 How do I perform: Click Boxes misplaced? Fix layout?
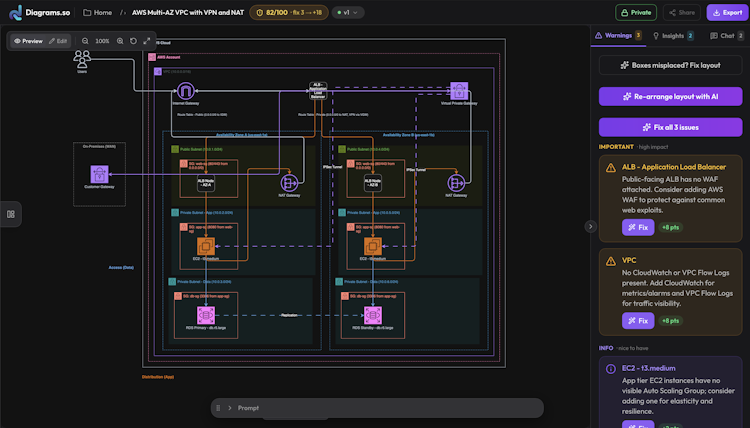pyautogui.click(x=671, y=65)
